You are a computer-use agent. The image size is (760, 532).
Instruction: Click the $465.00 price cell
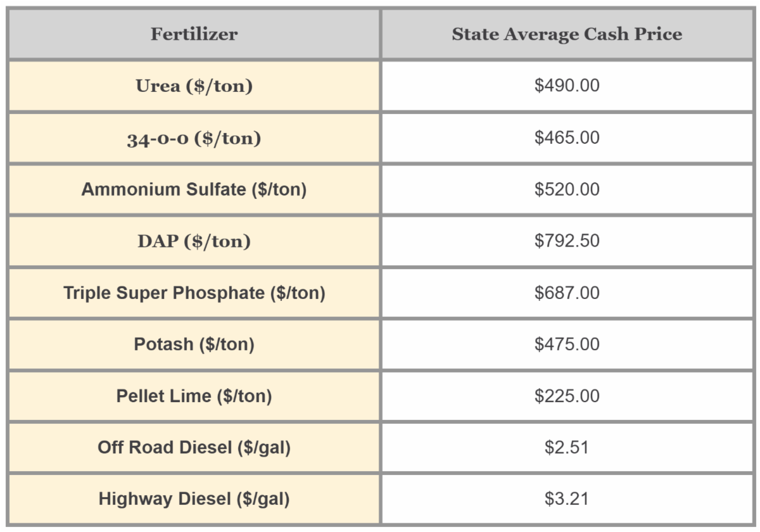567,138
